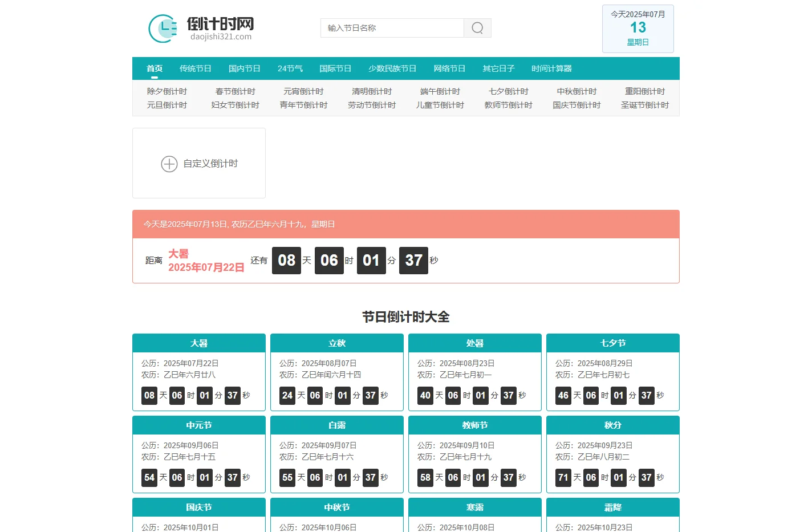Screen dimensions: 812x532
Task: Open 妇女节倒计时 link
Action: tap(236, 105)
